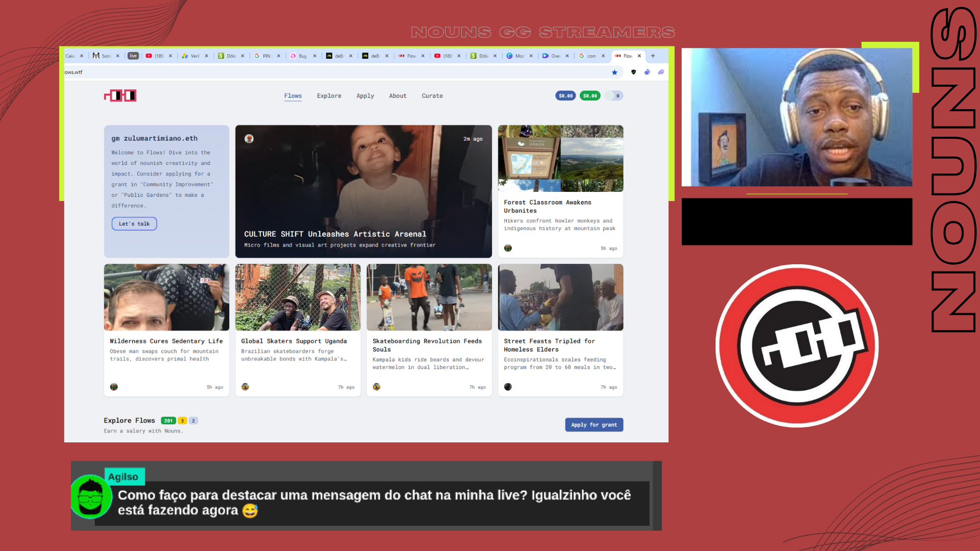
Task: Click the Explore Flows heading
Action: (129, 421)
